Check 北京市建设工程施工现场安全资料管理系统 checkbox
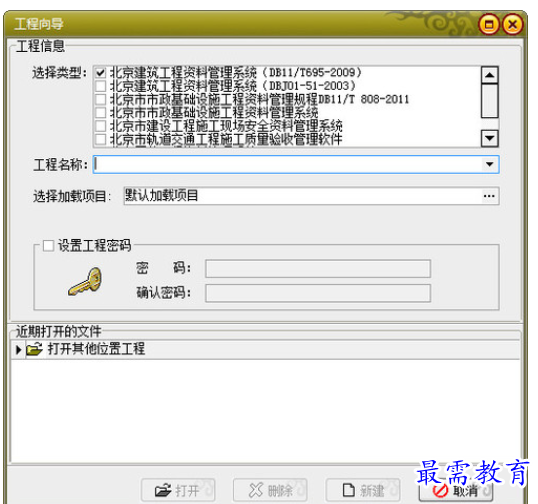Image resolution: width=538 pixels, height=504 pixels. [x=101, y=126]
